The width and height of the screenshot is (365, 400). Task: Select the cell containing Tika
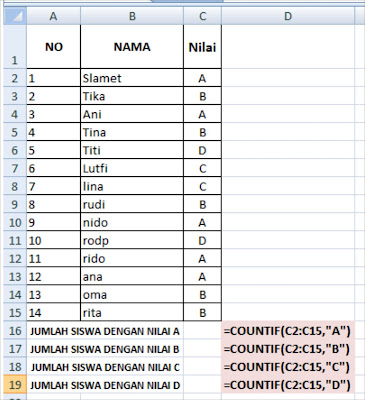(132, 96)
